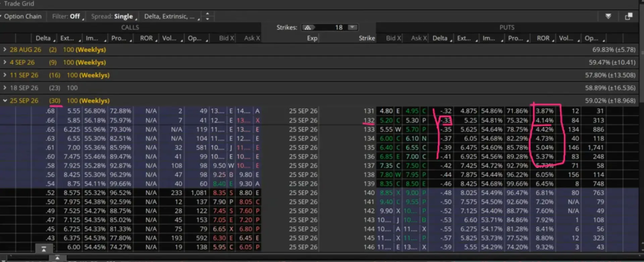
Task: Click put ask 6.10 at strike 134
Action: [412, 138]
